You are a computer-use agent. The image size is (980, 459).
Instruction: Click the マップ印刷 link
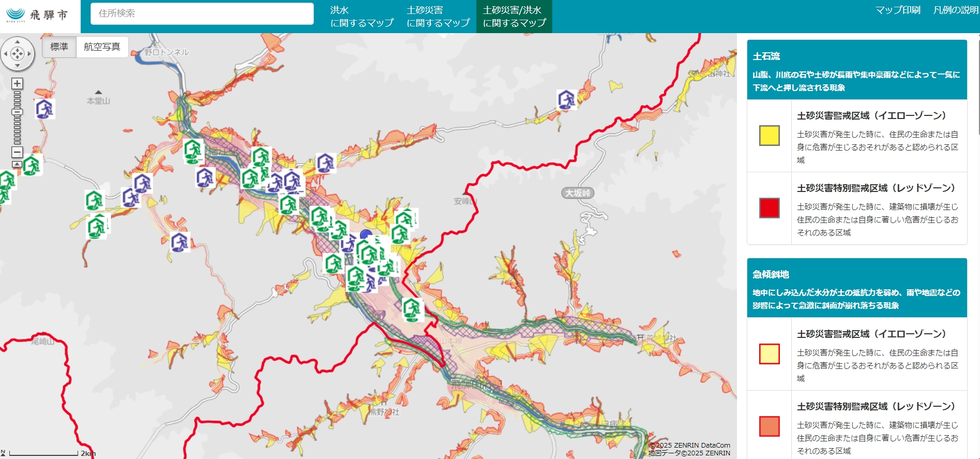click(x=897, y=10)
